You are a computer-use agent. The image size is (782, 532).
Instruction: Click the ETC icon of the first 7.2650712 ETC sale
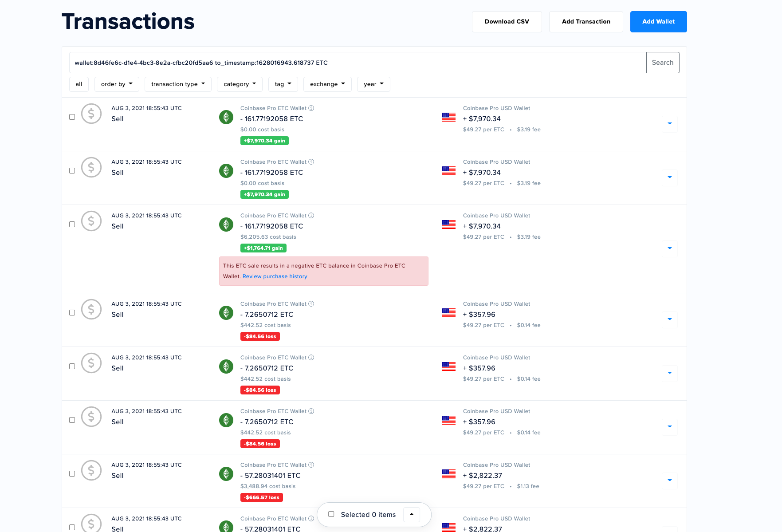click(x=226, y=313)
